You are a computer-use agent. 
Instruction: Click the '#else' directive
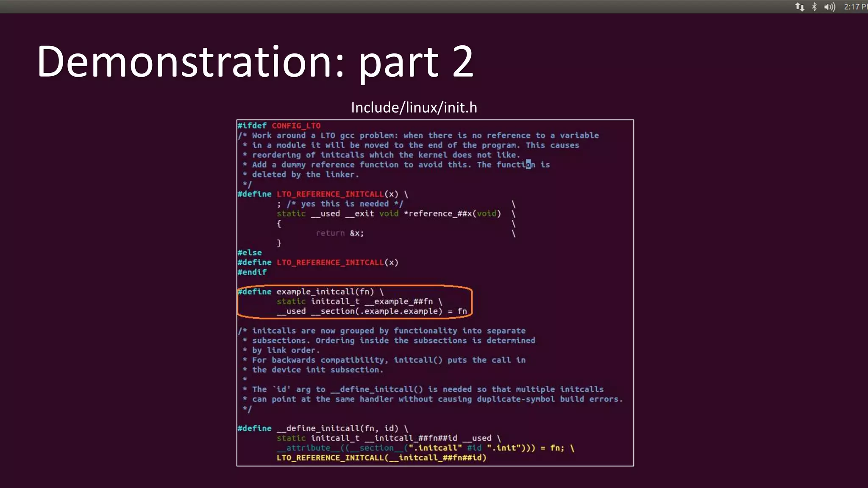[x=250, y=252]
